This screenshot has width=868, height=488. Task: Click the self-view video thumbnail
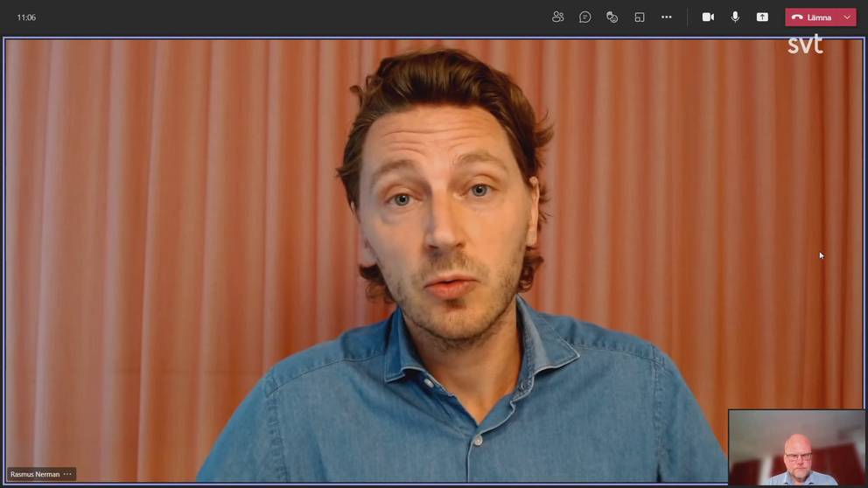point(796,448)
